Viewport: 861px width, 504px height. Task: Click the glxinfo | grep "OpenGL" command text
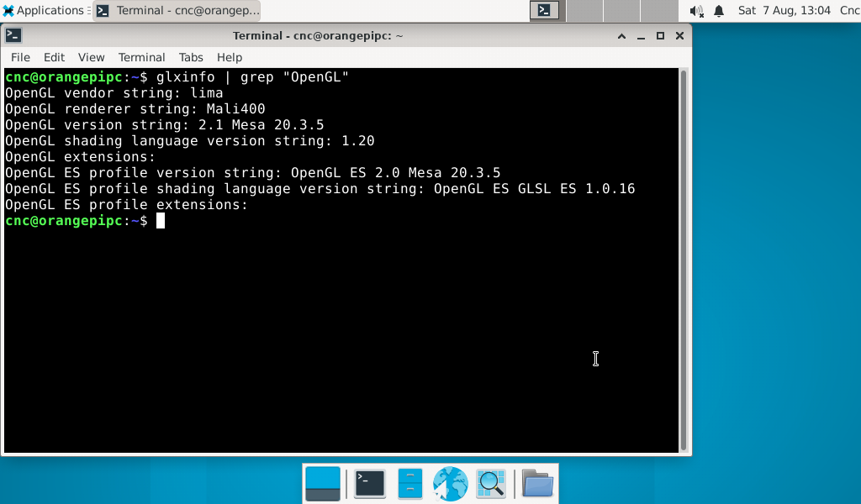[252, 76]
